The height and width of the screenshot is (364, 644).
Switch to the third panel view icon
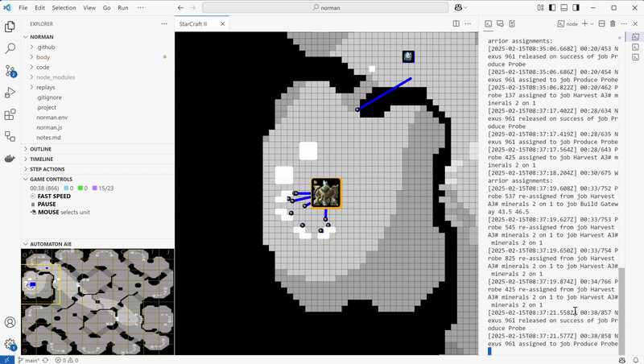(x=512, y=24)
